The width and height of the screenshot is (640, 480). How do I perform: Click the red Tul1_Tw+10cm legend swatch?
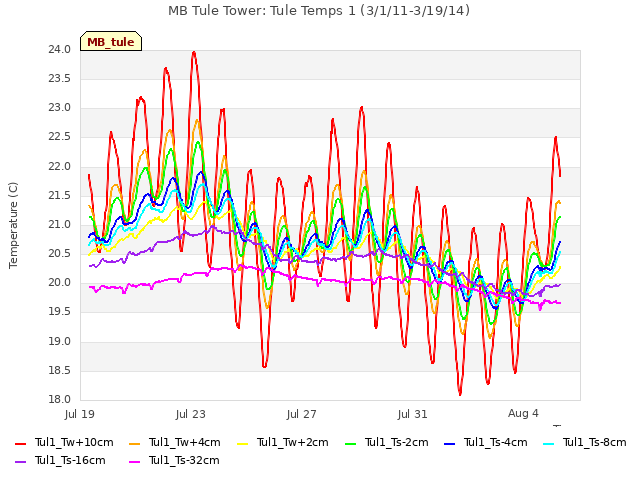tap(20, 444)
